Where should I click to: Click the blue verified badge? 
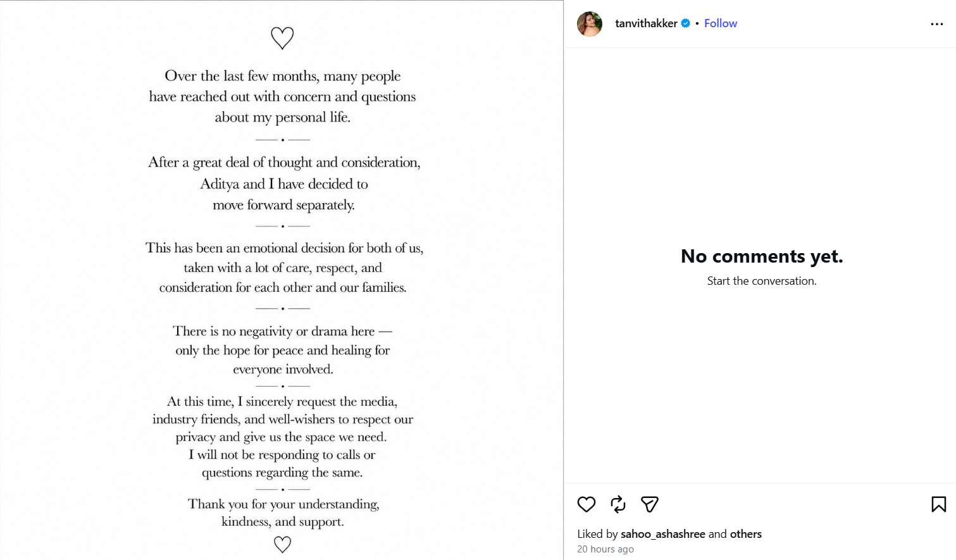686,23
